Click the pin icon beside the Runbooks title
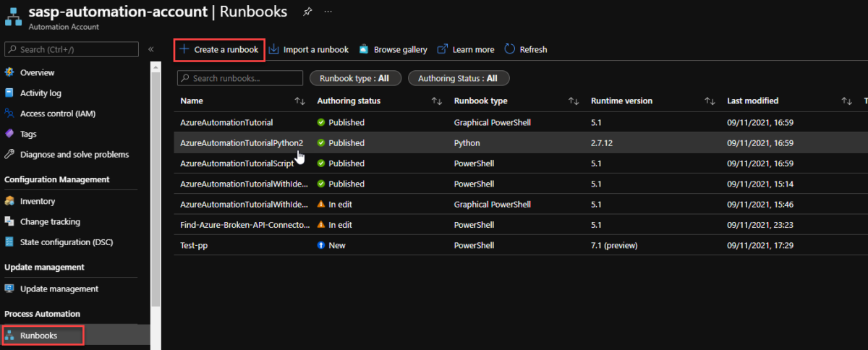This screenshot has width=868, height=350. (307, 12)
